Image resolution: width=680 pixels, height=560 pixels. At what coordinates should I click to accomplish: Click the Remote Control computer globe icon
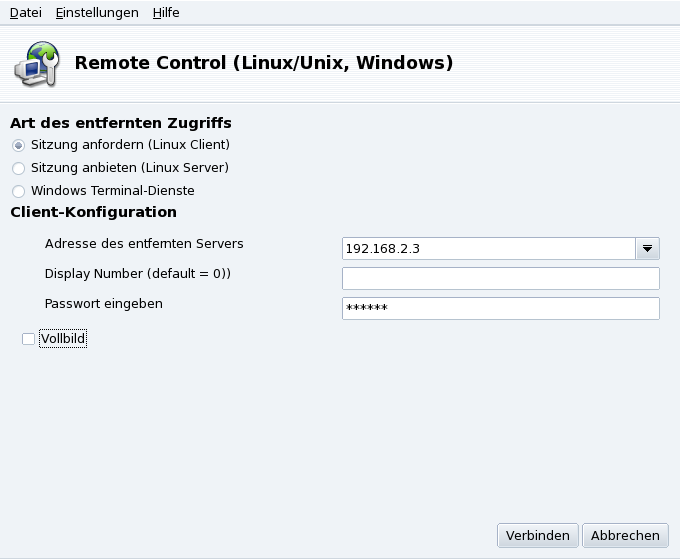coord(34,63)
